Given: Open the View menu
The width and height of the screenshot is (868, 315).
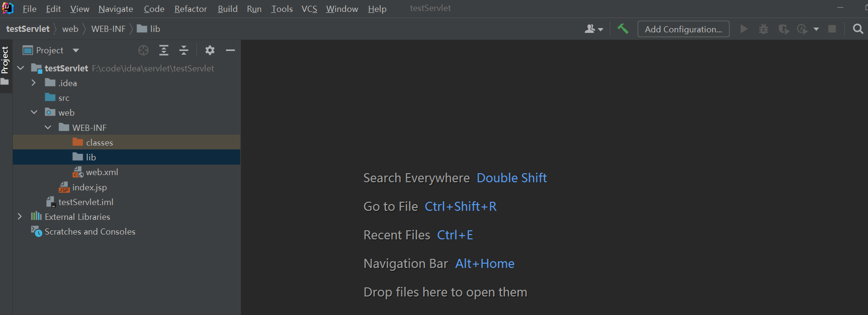Looking at the screenshot, I should pos(79,9).
